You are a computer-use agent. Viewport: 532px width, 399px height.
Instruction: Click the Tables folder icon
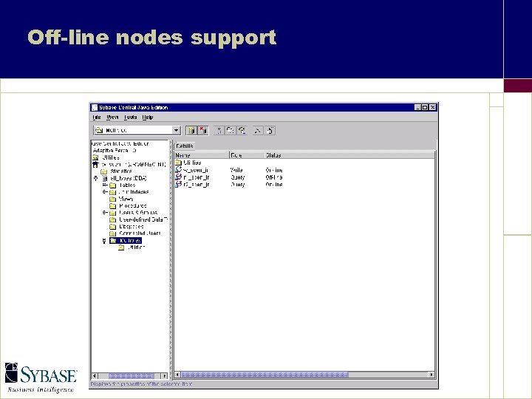click(x=112, y=185)
